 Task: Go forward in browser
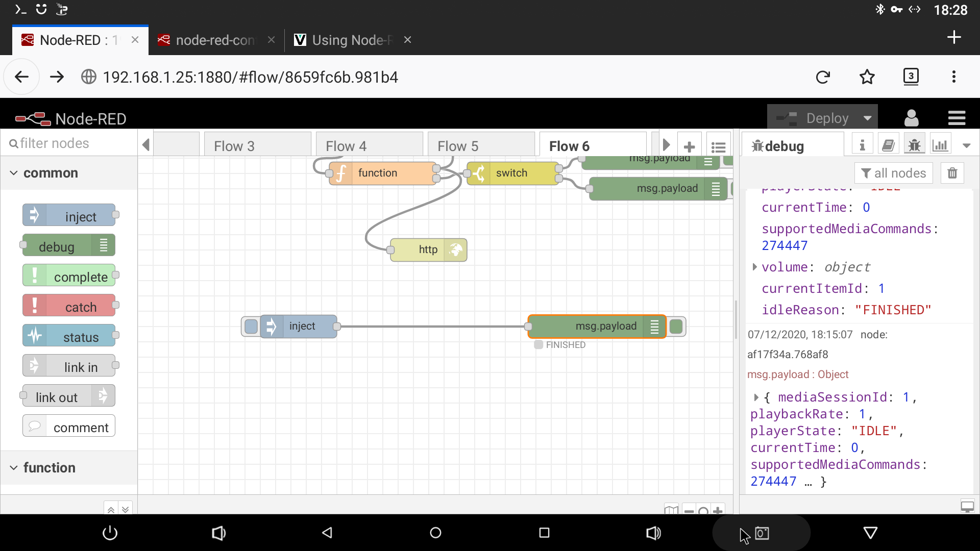57,77
